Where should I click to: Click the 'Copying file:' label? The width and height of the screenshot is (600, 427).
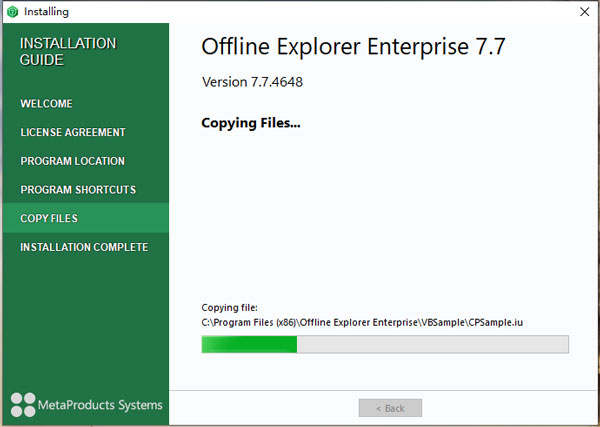point(230,308)
